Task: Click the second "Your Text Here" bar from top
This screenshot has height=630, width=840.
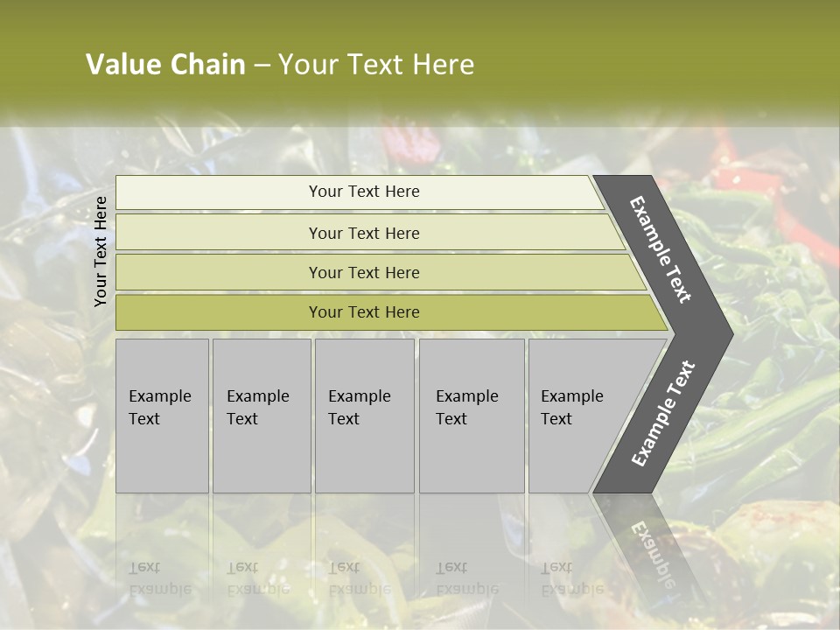Action: coord(364,233)
